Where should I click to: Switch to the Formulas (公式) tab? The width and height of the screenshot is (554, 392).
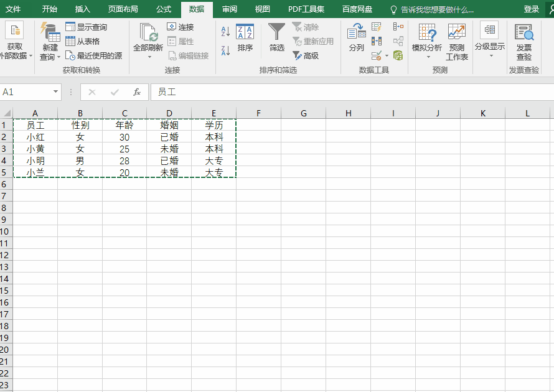click(x=164, y=9)
